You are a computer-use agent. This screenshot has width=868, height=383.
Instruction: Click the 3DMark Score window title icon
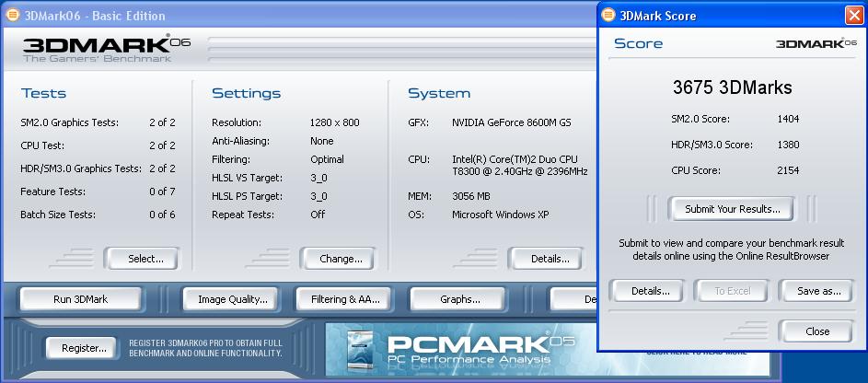(x=608, y=15)
